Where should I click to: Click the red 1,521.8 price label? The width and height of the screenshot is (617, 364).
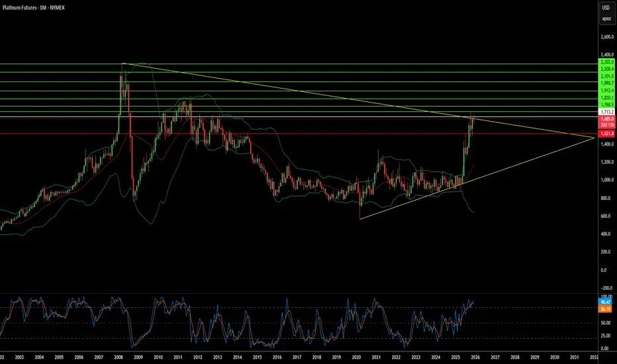[x=606, y=134]
